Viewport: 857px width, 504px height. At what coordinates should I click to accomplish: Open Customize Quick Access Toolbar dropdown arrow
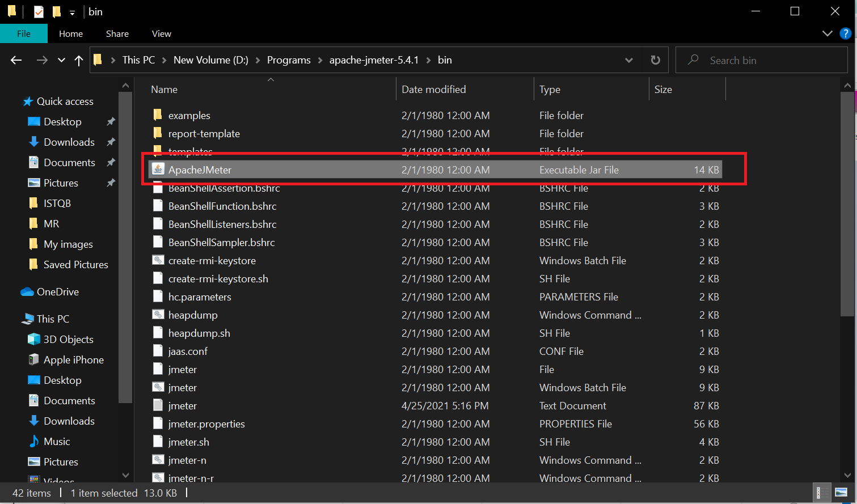[72, 12]
